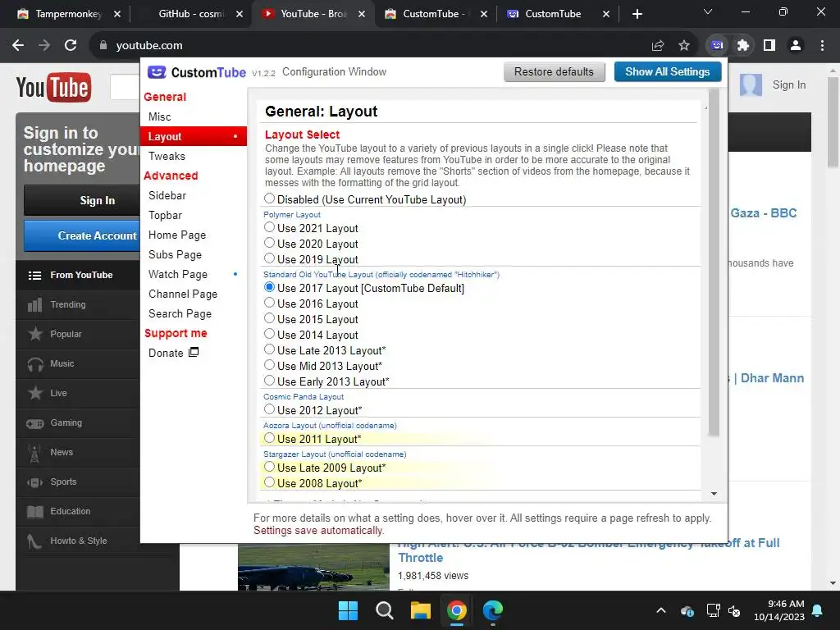Click the Education book icon in sidebar
Viewport: 840px width, 630px height.
tap(35, 512)
